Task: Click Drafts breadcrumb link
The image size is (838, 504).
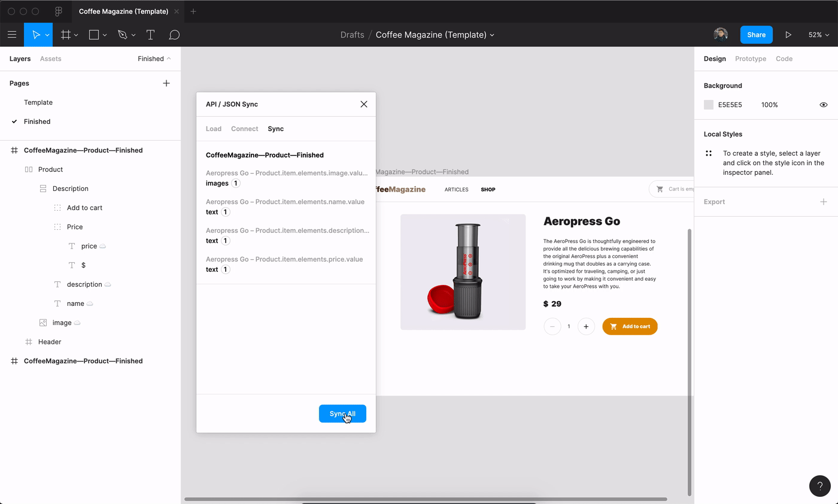Action: (352, 35)
